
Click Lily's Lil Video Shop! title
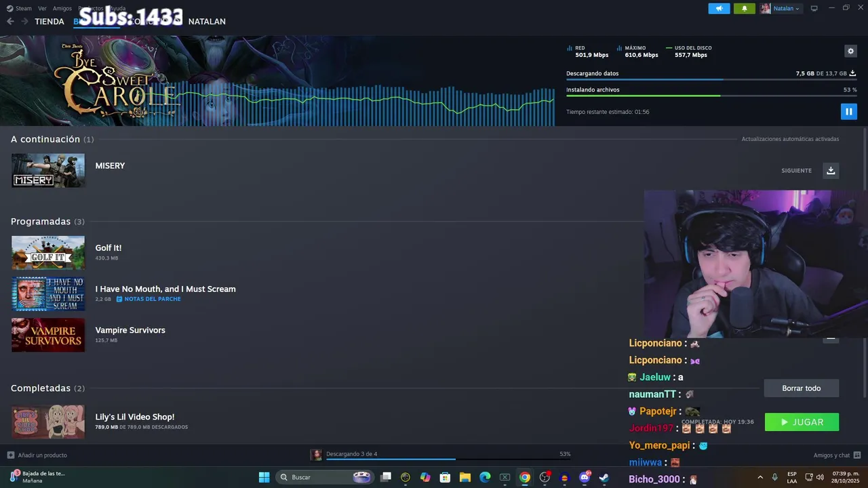[135, 417]
